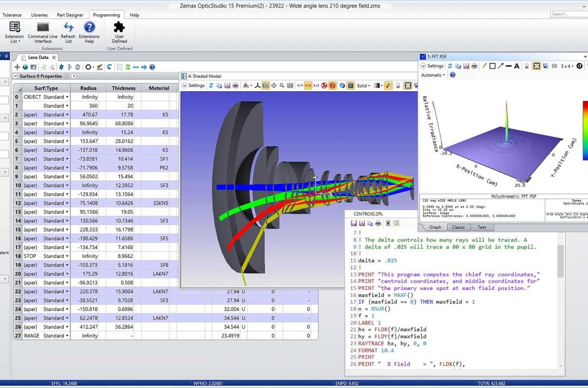Save the Shaded Model image
588x388 pixels.
coord(227,86)
